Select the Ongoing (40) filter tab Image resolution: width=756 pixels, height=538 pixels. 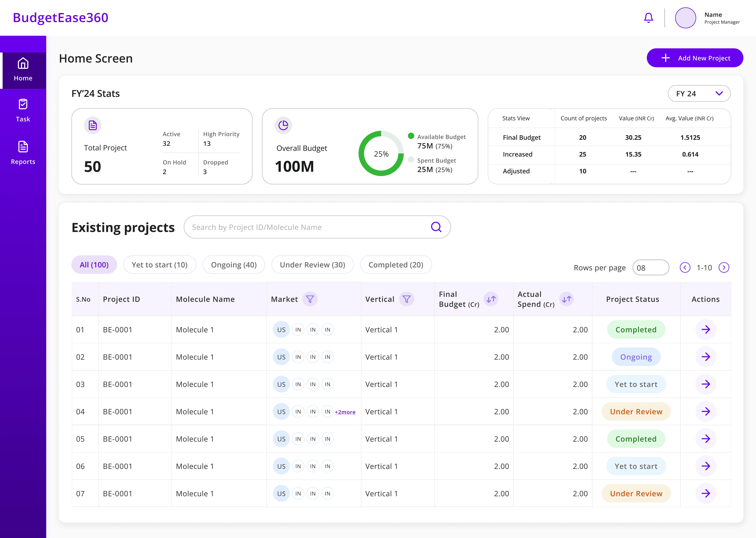click(x=234, y=265)
